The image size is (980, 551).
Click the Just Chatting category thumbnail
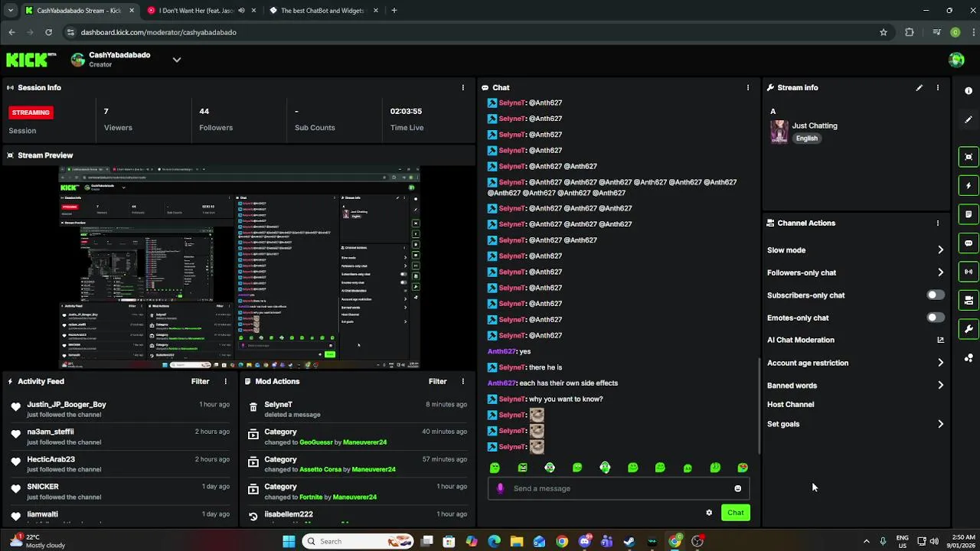[x=779, y=132]
